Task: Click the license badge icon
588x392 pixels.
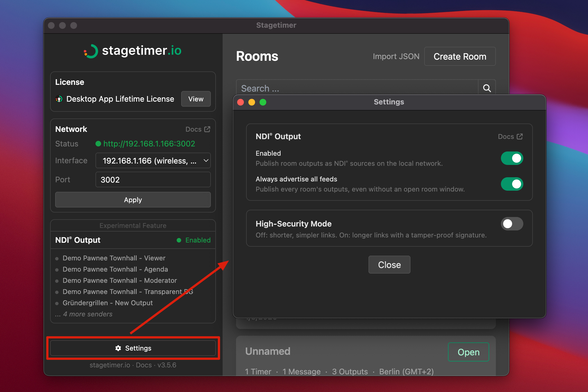Action: pyautogui.click(x=59, y=99)
